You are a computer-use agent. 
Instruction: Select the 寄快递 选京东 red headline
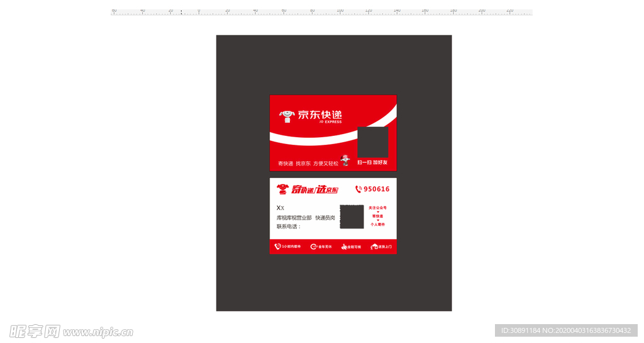(x=314, y=189)
